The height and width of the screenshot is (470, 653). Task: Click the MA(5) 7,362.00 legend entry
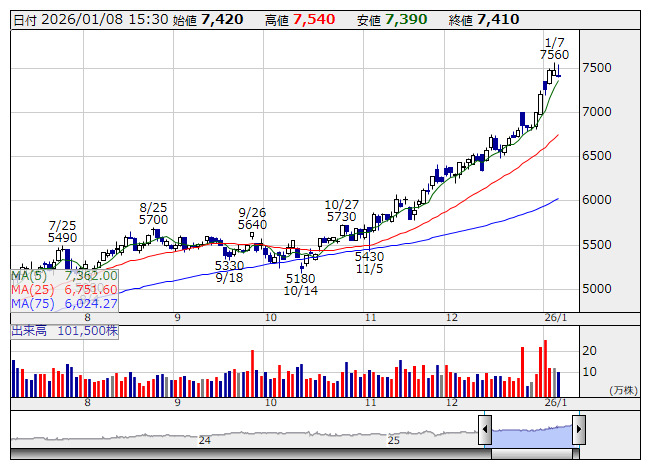pyautogui.click(x=64, y=276)
